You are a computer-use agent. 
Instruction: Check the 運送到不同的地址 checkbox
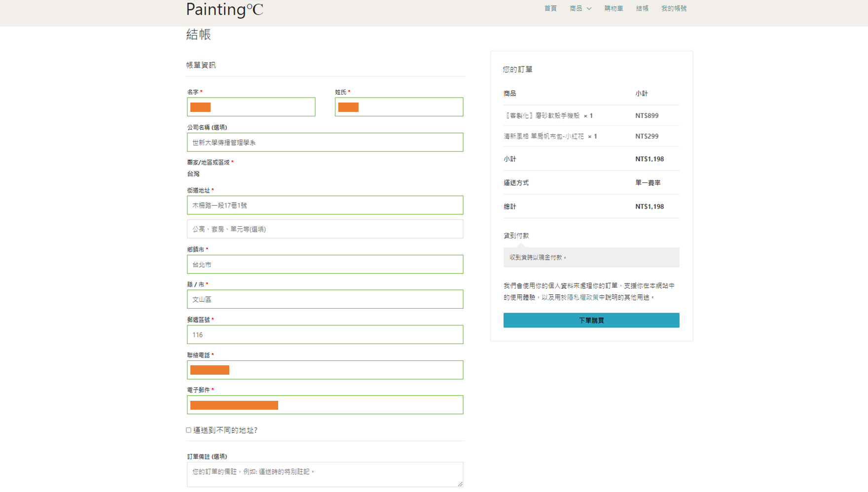point(189,430)
